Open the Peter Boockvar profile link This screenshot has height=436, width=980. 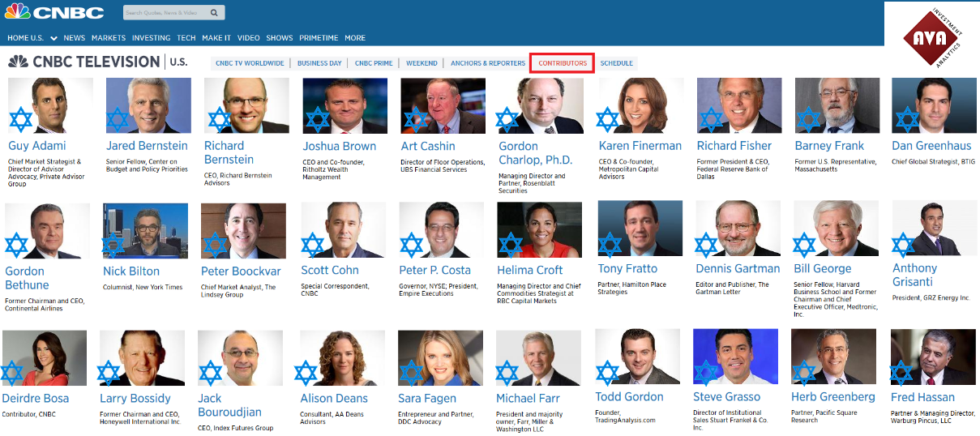tap(241, 271)
